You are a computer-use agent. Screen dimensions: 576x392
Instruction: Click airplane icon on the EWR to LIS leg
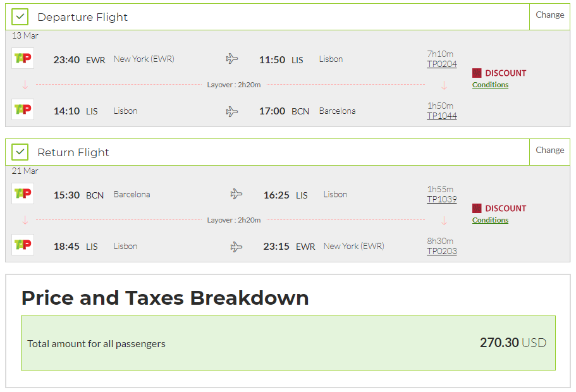click(232, 59)
